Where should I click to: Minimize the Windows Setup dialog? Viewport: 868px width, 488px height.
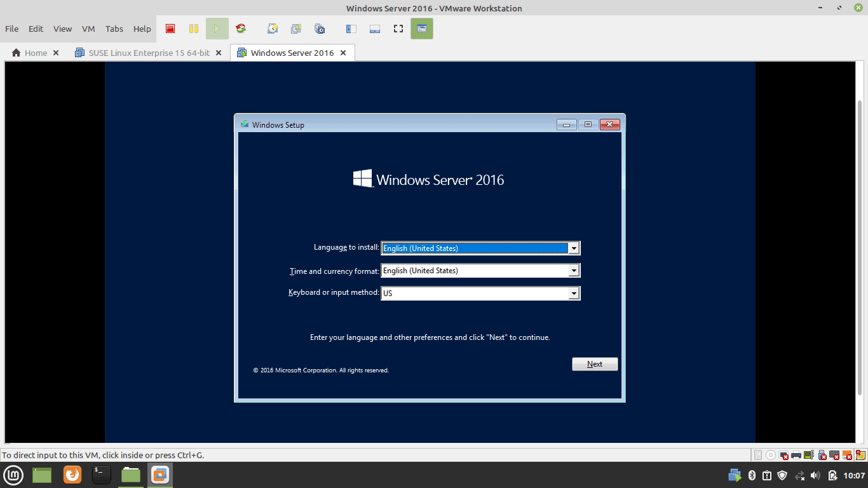[x=567, y=125]
